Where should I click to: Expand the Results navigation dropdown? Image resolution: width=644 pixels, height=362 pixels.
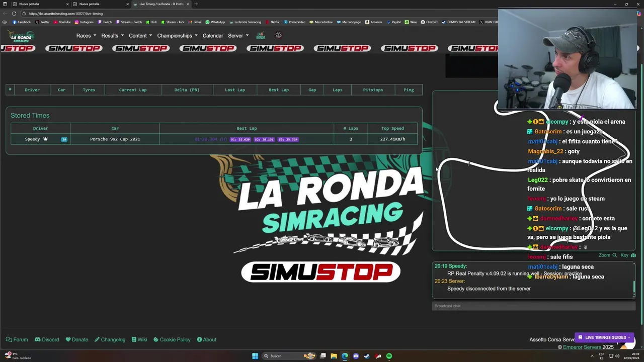(112, 36)
